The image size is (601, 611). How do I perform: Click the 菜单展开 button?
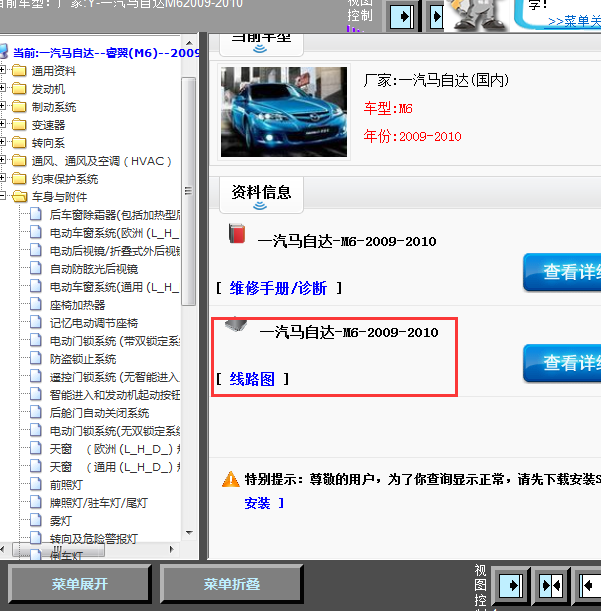point(80,584)
